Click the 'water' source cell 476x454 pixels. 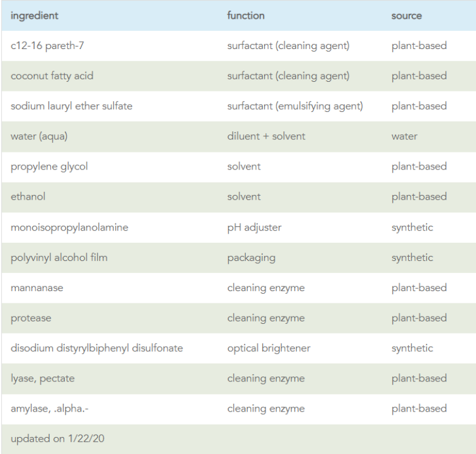pyautogui.click(x=405, y=136)
